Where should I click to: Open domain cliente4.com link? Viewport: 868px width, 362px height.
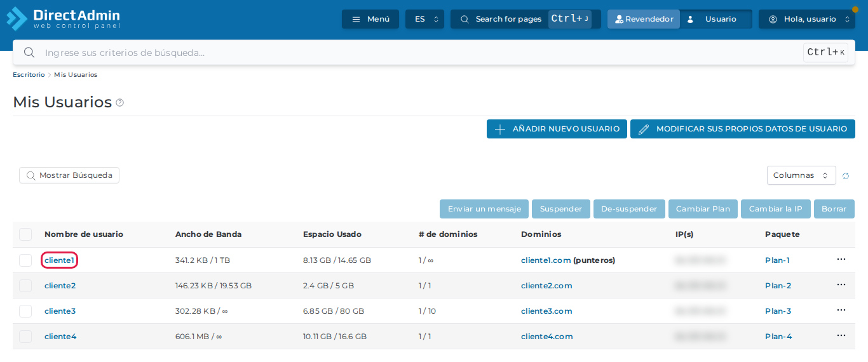pyautogui.click(x=547, y=337)
